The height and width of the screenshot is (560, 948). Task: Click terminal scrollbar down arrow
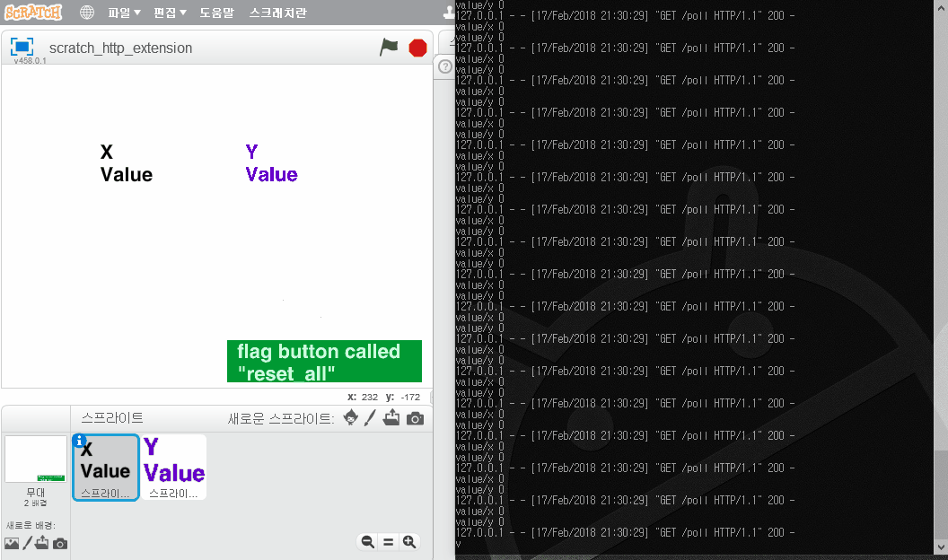coord(941,547)
